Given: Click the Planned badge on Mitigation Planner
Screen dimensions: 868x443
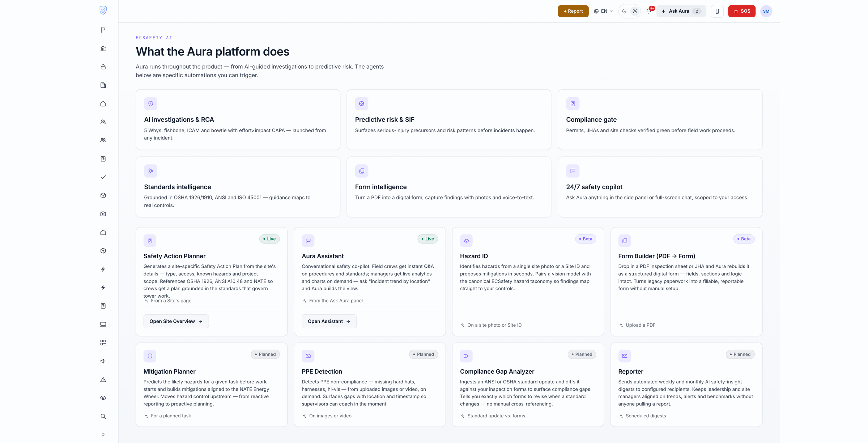Looking at the screenshot, I should coord(265,354).
